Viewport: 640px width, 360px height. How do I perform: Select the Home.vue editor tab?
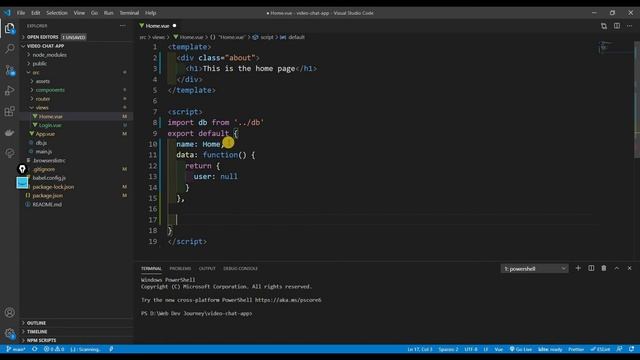[x=158, y=26]
